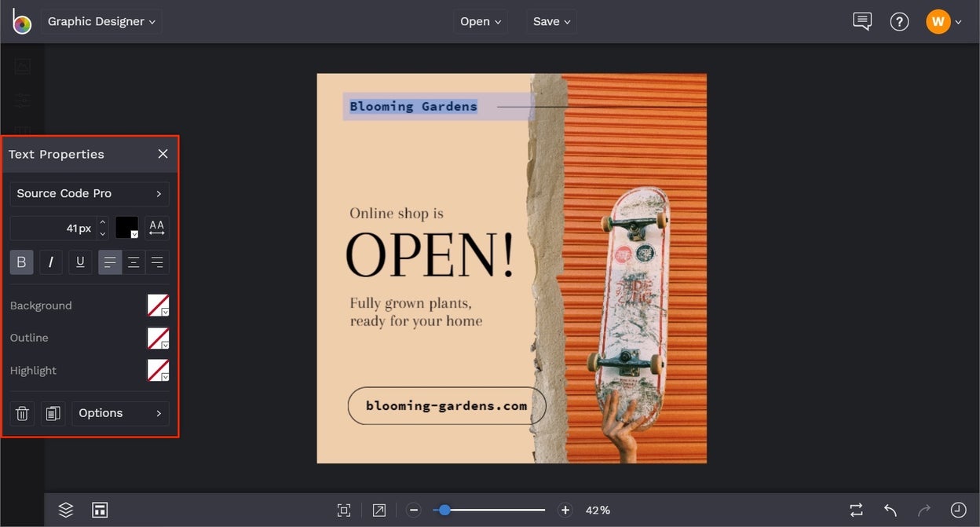Open the edit history clock icon
This screenshot has height=527, width=980.
click(960, 509)
